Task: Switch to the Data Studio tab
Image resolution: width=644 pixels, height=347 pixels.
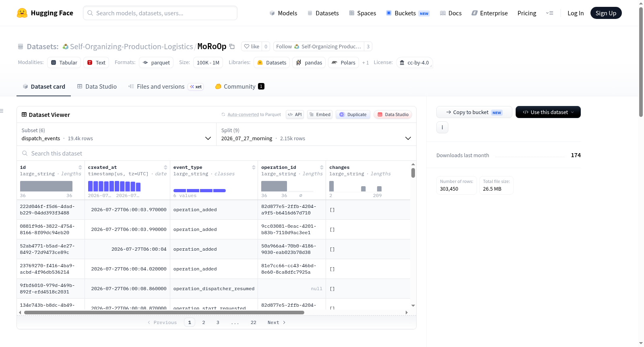Action: (x=97, y=87)
